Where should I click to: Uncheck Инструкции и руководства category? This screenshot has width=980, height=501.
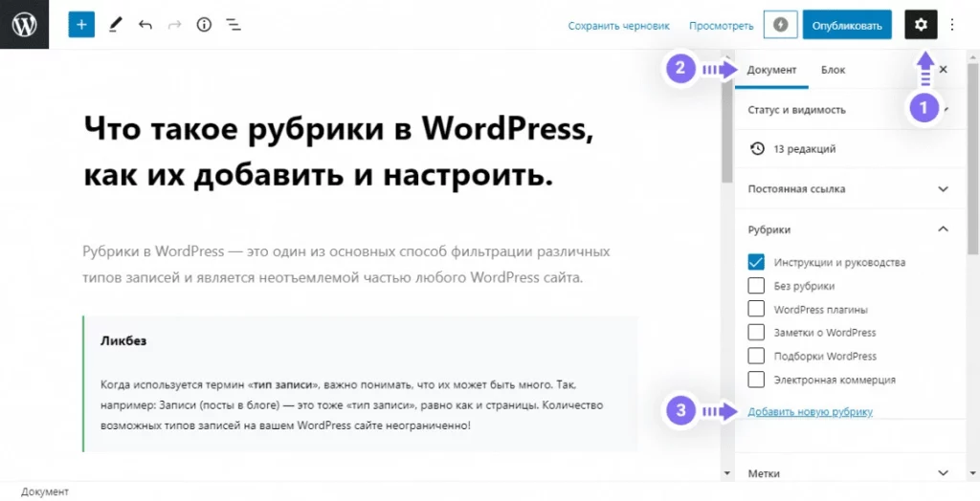pos(756,262)
